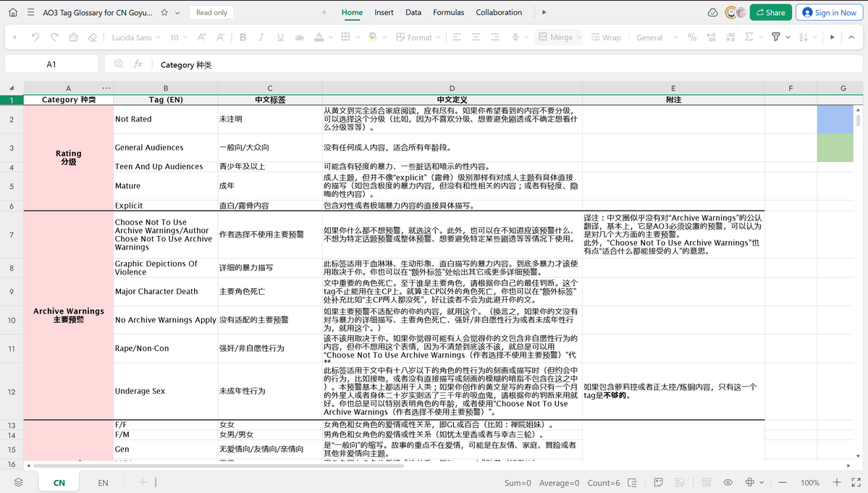
Task: Switch to the CN sheet tab
Action: pos(59,482)
